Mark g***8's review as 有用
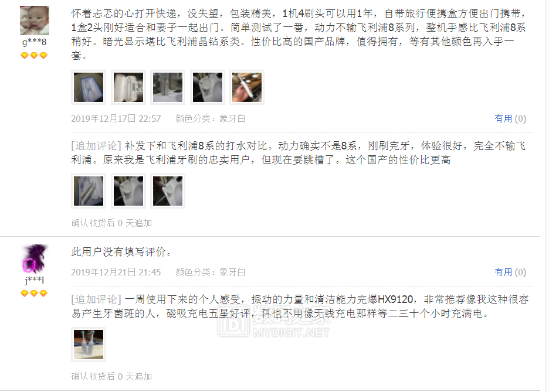 point(510,118)
